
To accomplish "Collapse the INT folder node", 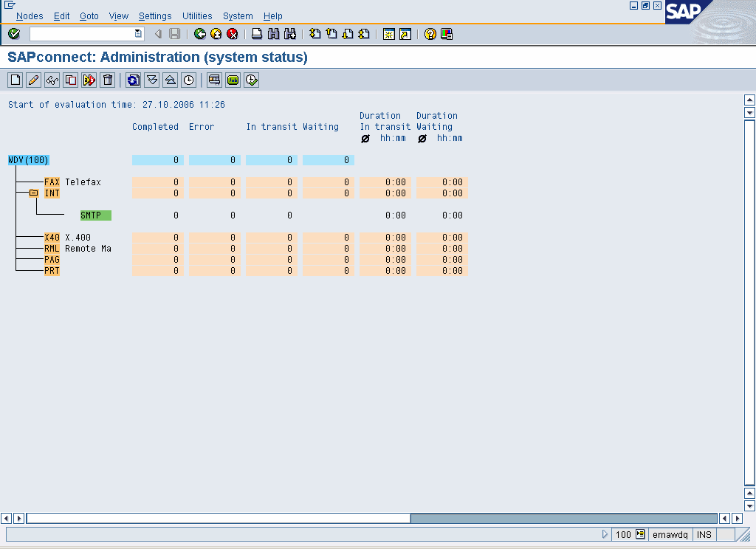I will click(34, 193).
